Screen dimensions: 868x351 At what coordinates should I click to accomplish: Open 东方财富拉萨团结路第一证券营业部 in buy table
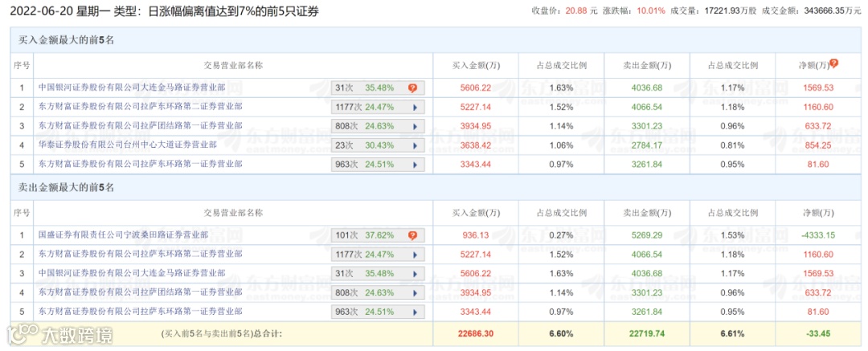coord(140,125)
